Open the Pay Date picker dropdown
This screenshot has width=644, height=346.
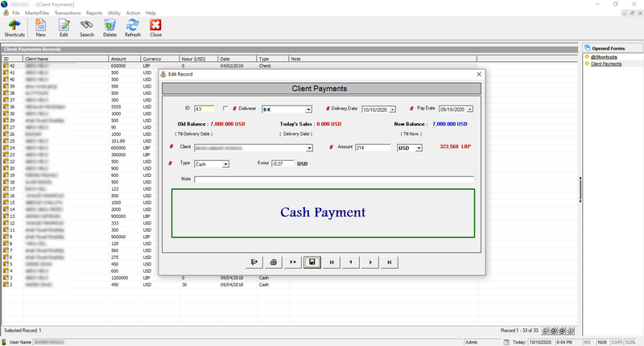[469, 109]
